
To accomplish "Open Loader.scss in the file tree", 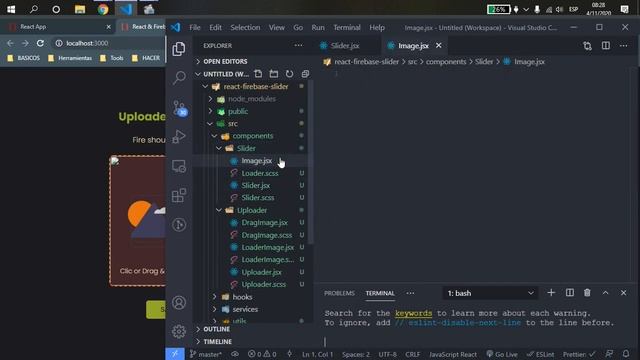I will [260, 173].
